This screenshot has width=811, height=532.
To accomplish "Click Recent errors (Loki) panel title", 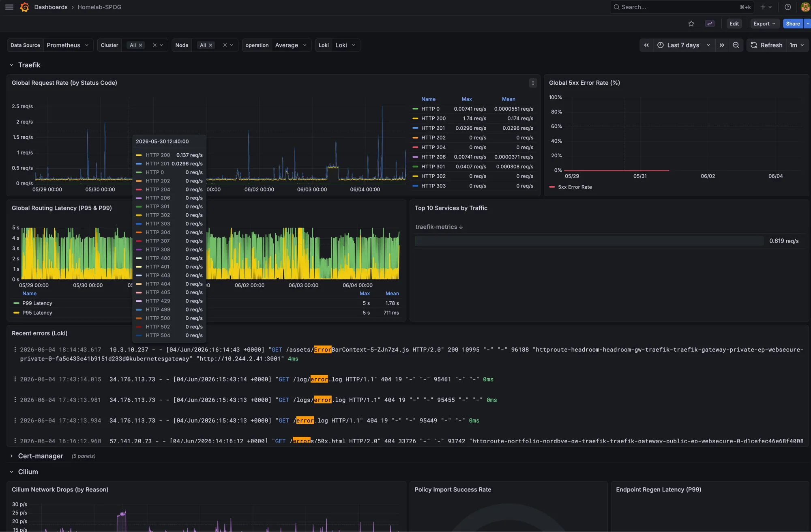I will 39,333.
